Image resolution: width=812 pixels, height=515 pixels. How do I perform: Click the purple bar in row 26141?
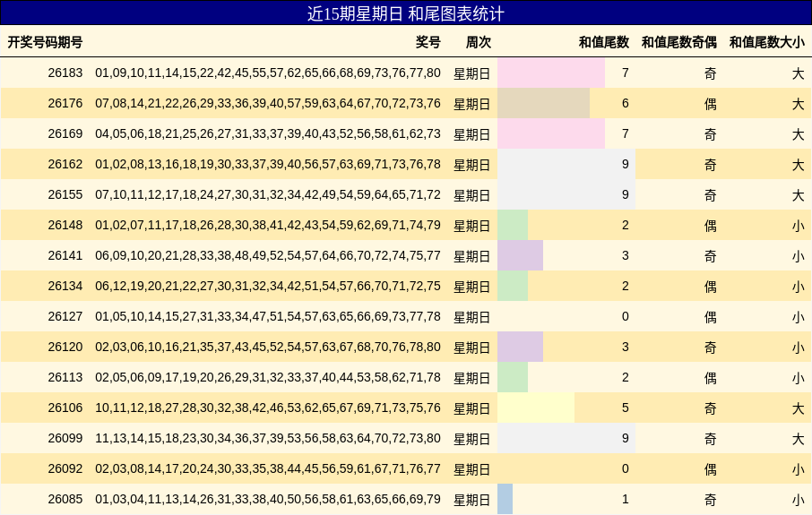(521, 255)
